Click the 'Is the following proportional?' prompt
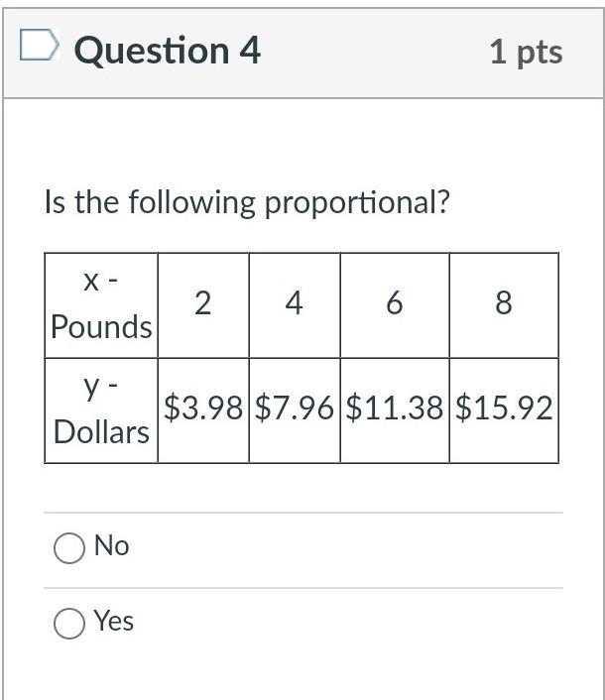 (247, 202)
